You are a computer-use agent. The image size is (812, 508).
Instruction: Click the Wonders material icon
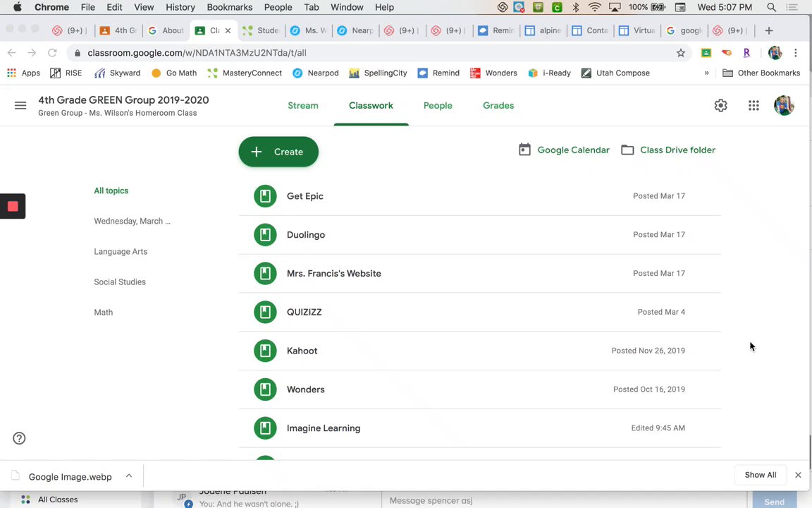pyautogui.click(x=265, y=389)
